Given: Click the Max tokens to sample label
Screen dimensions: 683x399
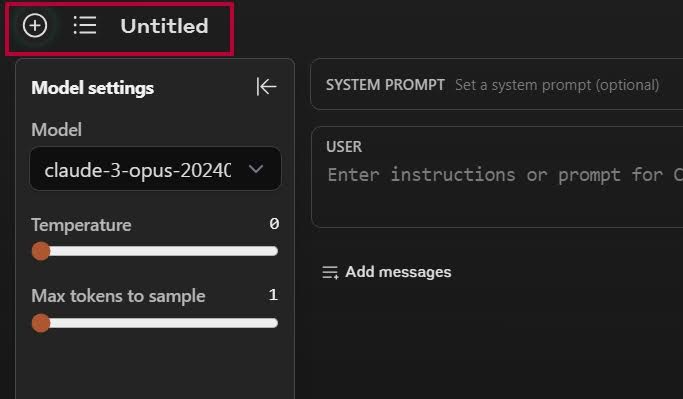Looking at the screenshot, I should (118, 296).
